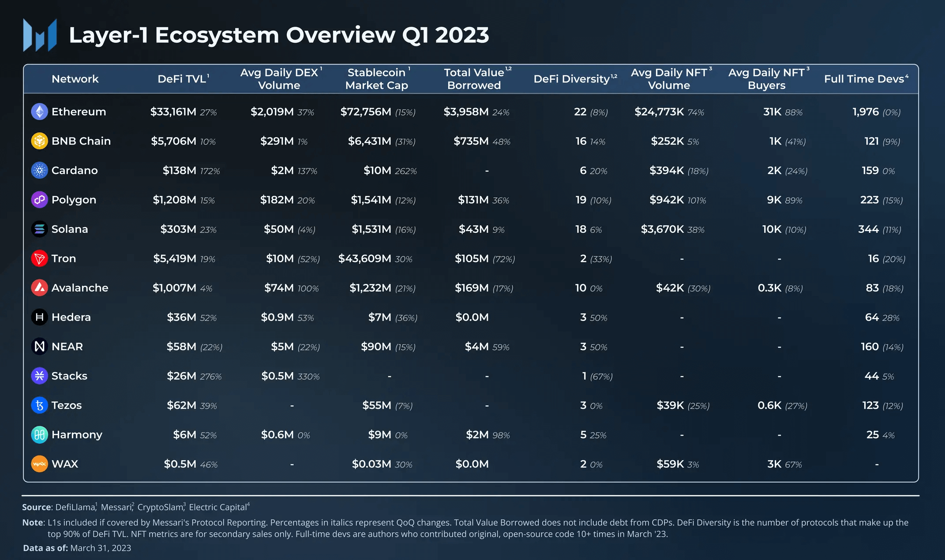Viewport: 945px width, 560px height.
Task: Click Ethereum DEX volume $2,019M
Action: tap(272, 112)
